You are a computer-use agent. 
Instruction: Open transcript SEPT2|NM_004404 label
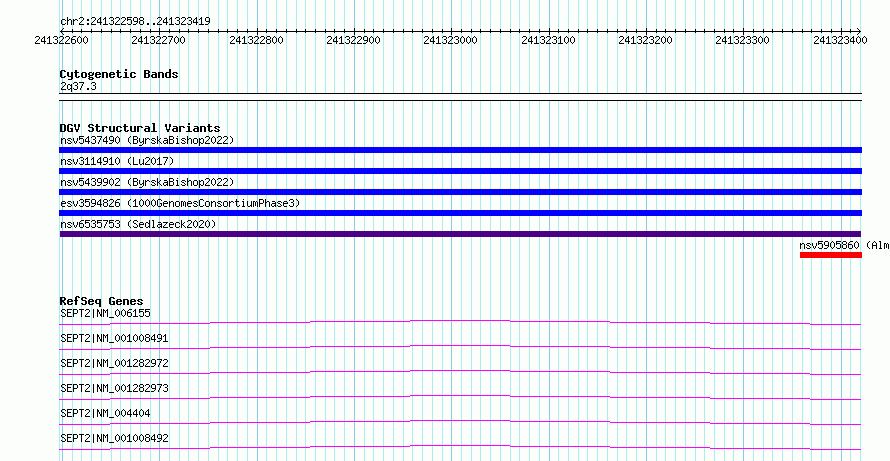(105, 413)
